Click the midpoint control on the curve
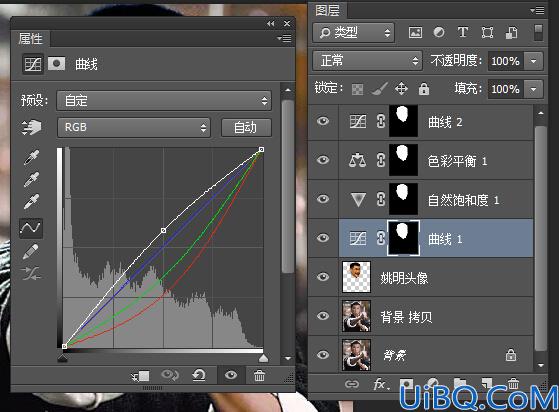This screenshot has height=412, width=559. tap(163, 231)
